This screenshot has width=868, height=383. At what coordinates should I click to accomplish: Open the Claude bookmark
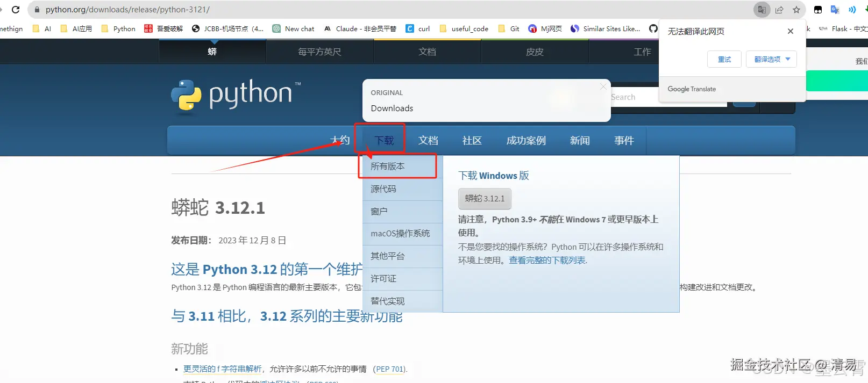[x=360, y=29]
